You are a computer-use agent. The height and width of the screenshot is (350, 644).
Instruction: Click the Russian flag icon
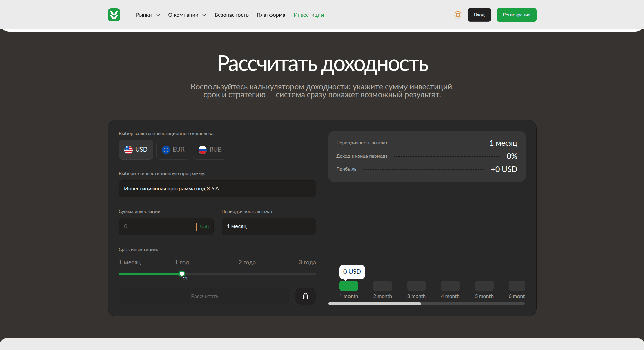coord(202,150)
